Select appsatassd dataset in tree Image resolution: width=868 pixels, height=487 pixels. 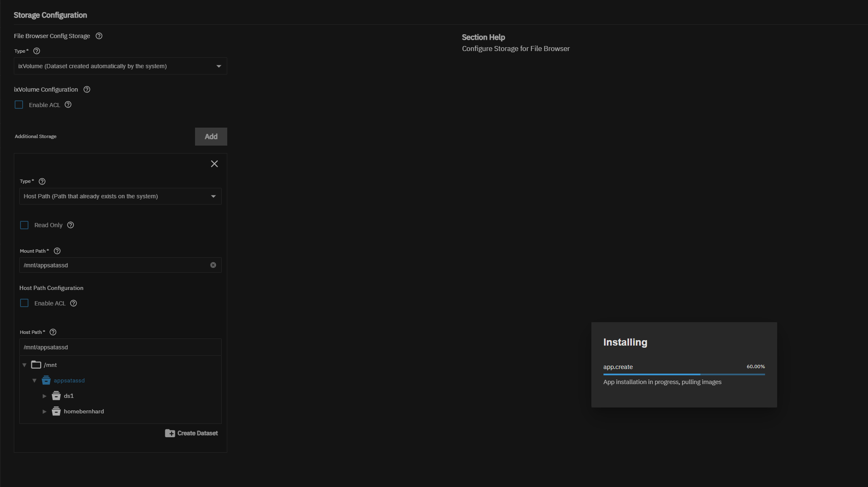click(x=69, y=381)
